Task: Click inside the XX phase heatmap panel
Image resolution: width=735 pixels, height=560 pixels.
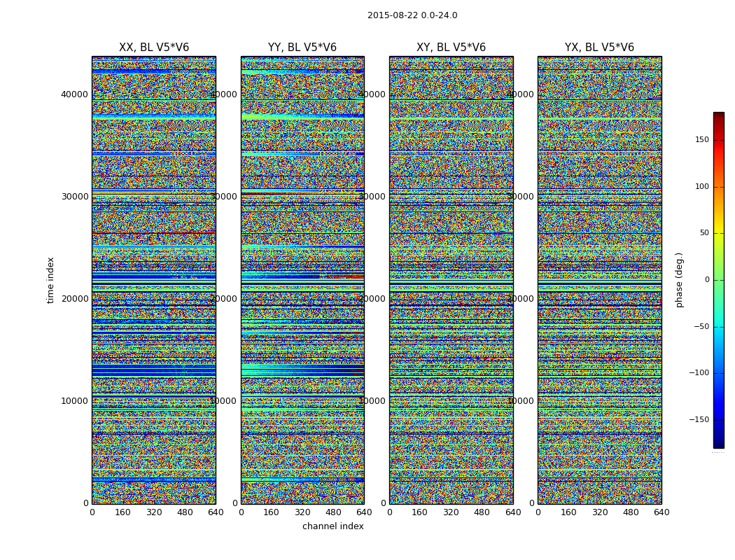Action: click(154, 280)
